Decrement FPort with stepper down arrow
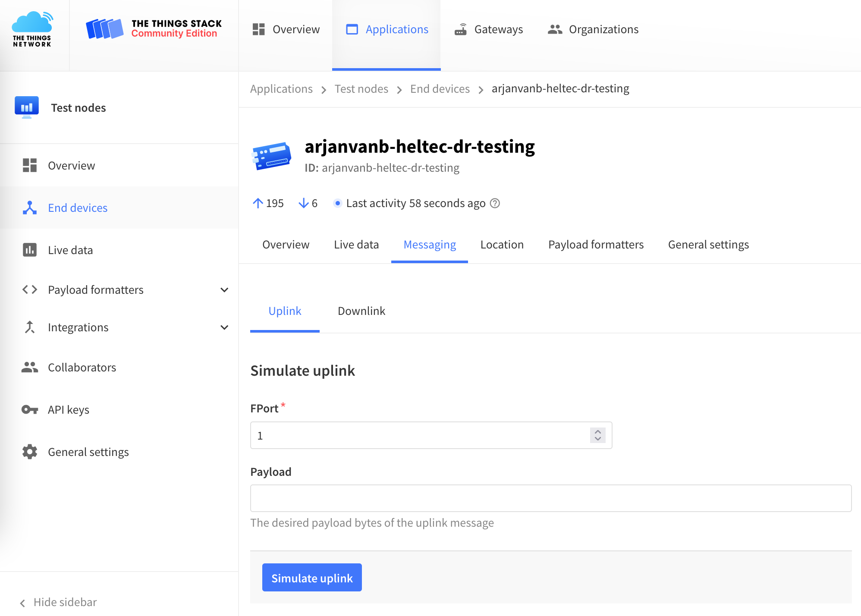Screen dimensions: 861x616 pos(598,439)
